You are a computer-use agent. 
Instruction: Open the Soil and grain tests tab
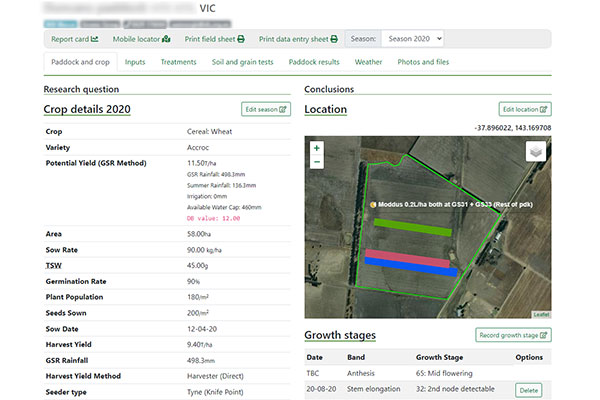(x=243, y=62)
